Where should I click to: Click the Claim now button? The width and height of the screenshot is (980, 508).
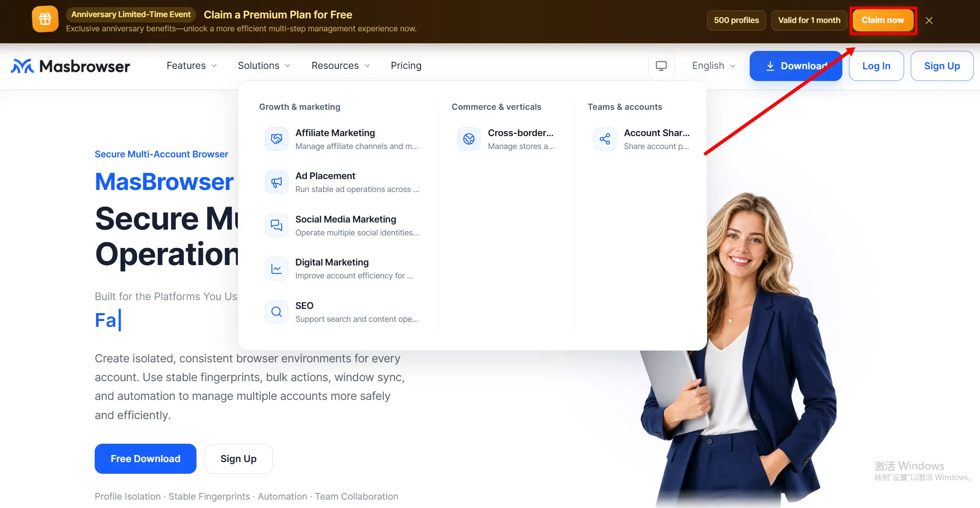click(x=883, y=20)
